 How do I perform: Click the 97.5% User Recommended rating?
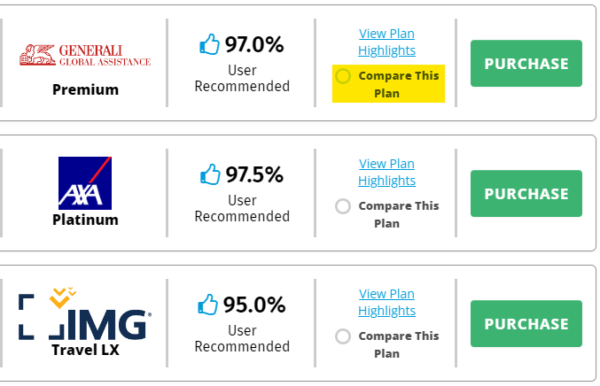tap(242, 193)
